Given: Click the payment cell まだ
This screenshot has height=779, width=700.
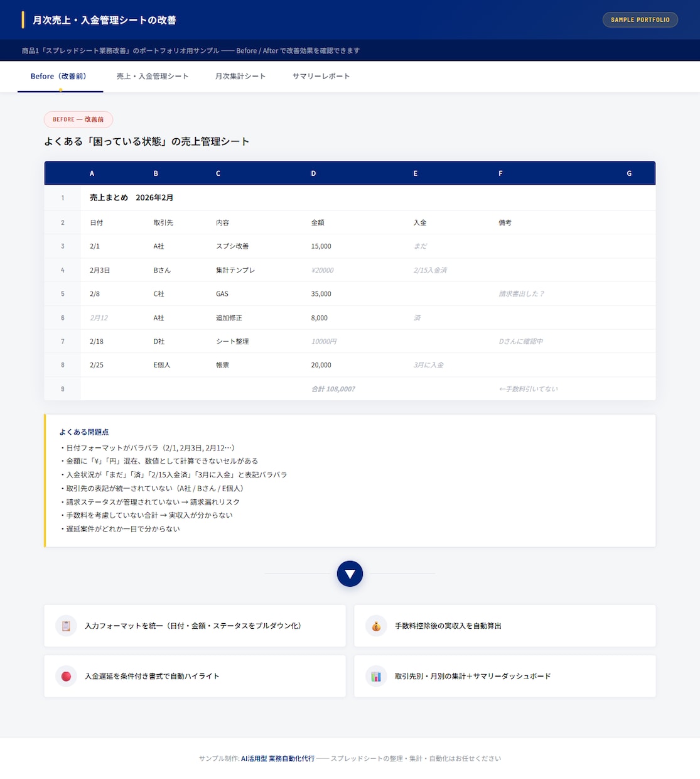Looking at the screenshot, I should tap(421, 246).
